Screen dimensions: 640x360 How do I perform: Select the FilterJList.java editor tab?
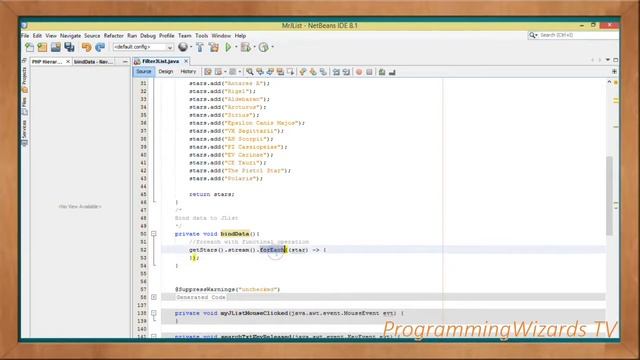pos(161,61)
